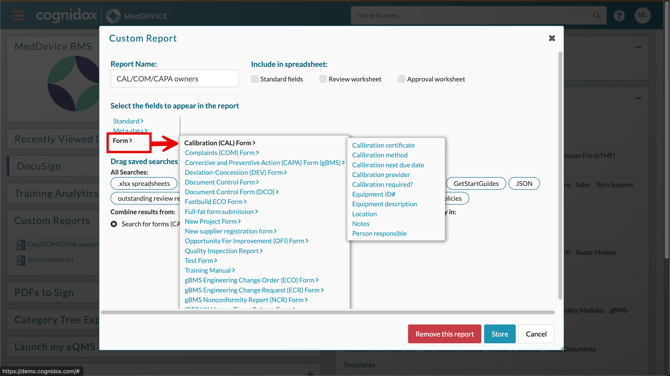Open gBMS Nonconformity Report (NCR) Form
This screenshot has width=670, height=376.
click(x=246, y=300)
